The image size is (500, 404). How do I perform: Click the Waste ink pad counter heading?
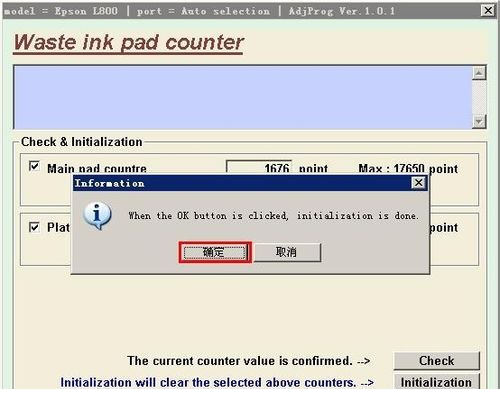point(129,43)
